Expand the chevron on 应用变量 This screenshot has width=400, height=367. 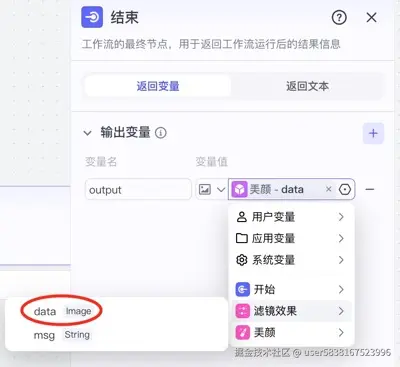tap(341, 238)
